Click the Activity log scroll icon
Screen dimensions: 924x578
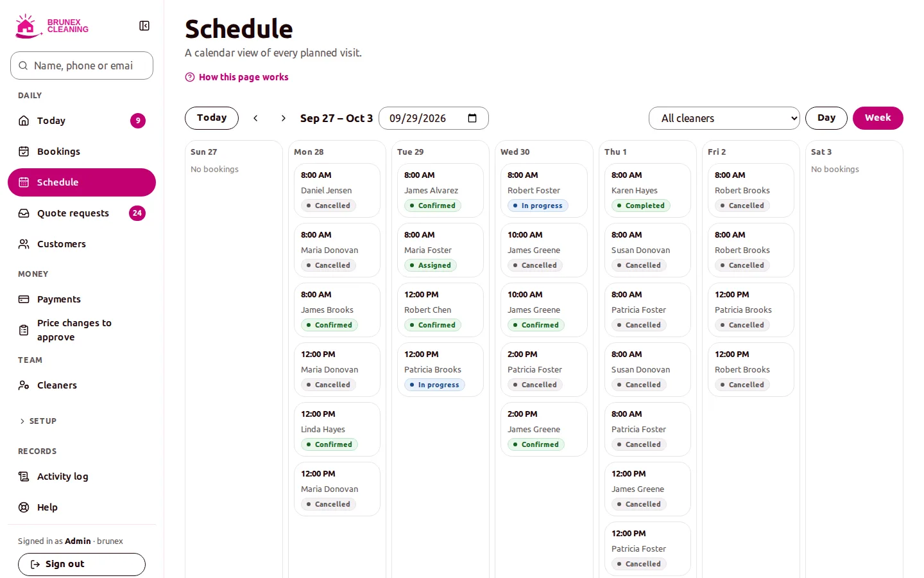[24, 477]
